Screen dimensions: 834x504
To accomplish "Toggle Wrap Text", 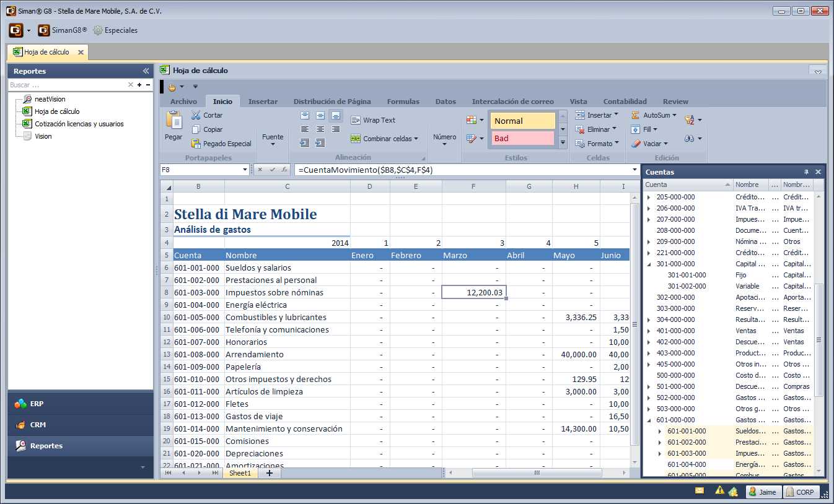I will 373,120.
